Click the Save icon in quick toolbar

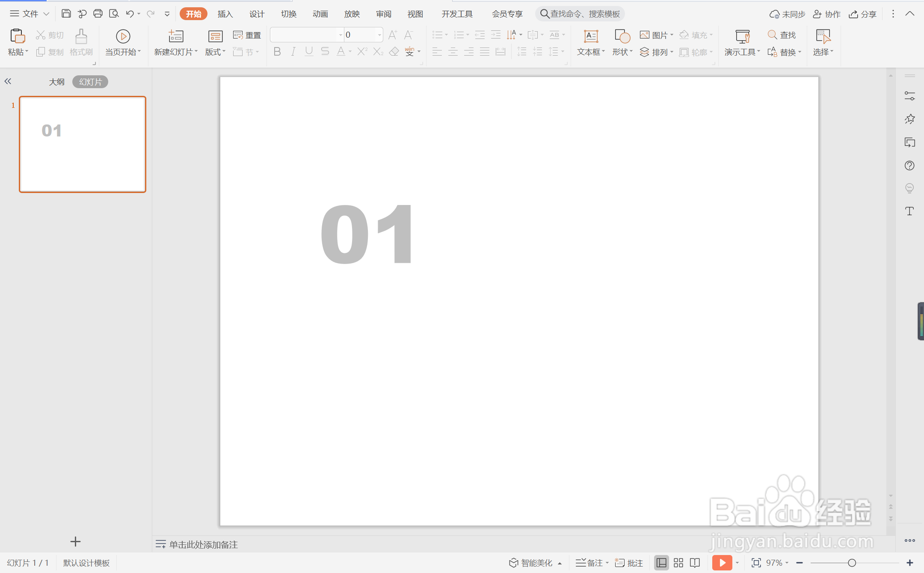(66, 14)
